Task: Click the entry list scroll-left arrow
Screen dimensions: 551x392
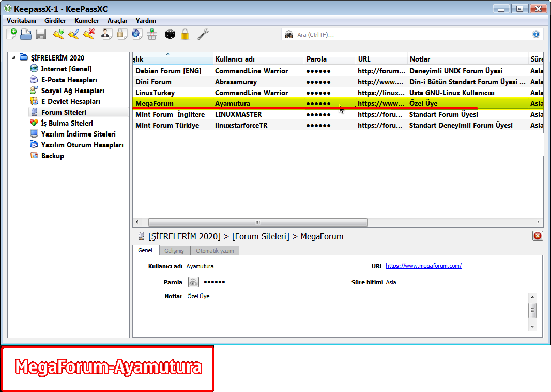Action: click(137, 222)
